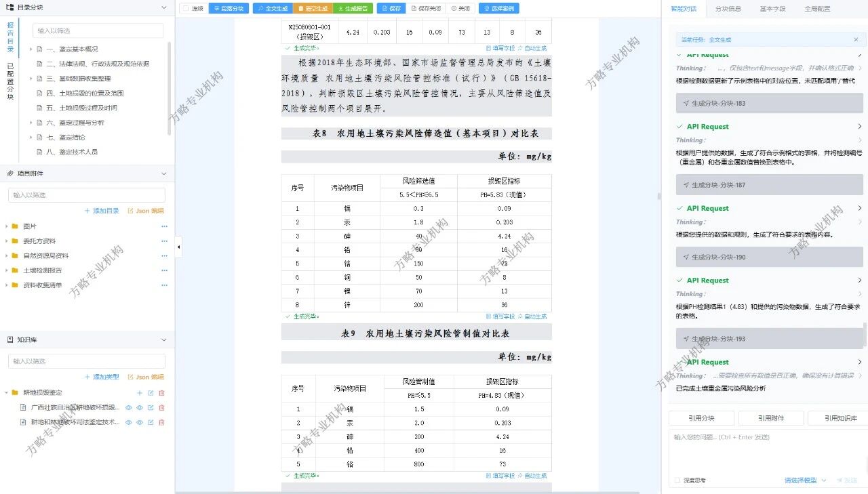Image resolution: width=868 pixels, height=494 pixels.
Task: Open the 图片 folder's three-dot menu
Action: [x=164, y=226]
